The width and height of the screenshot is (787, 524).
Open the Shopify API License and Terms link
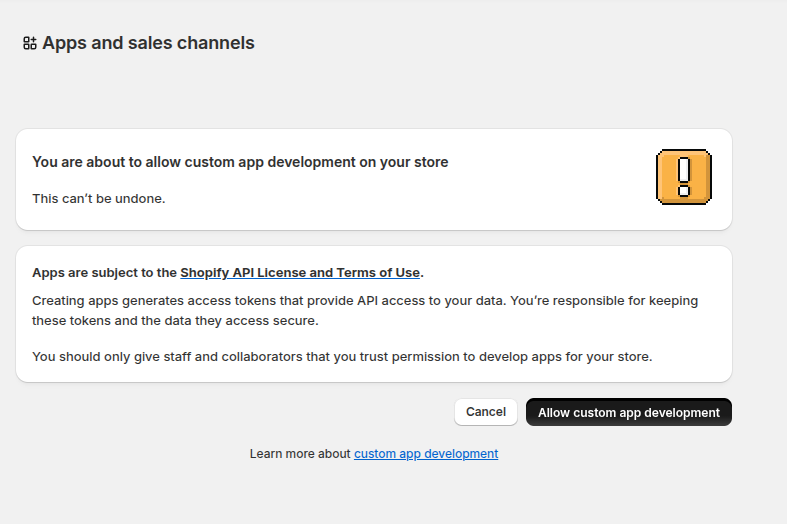coord(300,272)
